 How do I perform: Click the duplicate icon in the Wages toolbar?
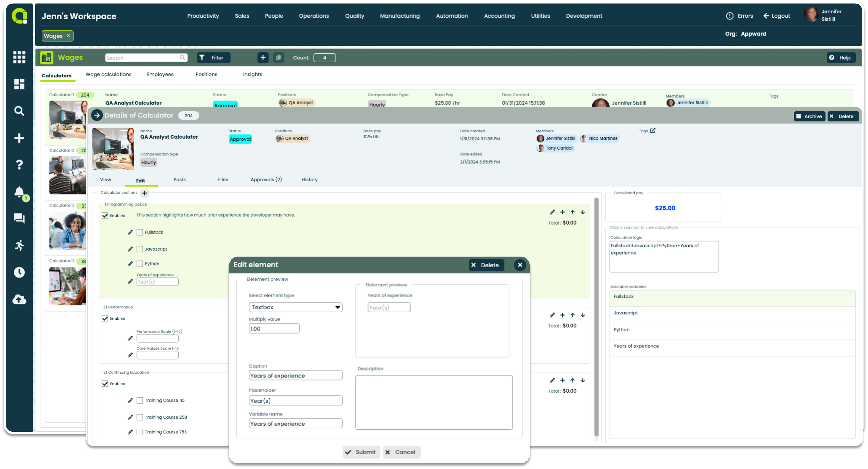coord(278,58)
